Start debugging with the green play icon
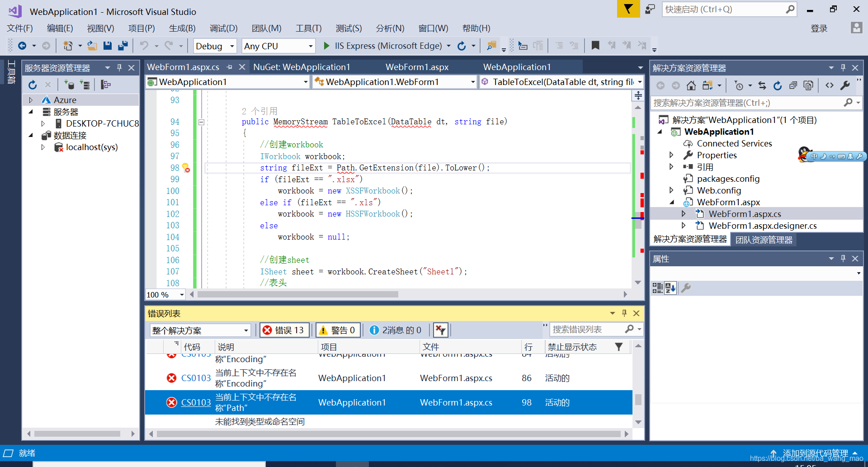Screen dimensions: 868x467 click(326, 46)
